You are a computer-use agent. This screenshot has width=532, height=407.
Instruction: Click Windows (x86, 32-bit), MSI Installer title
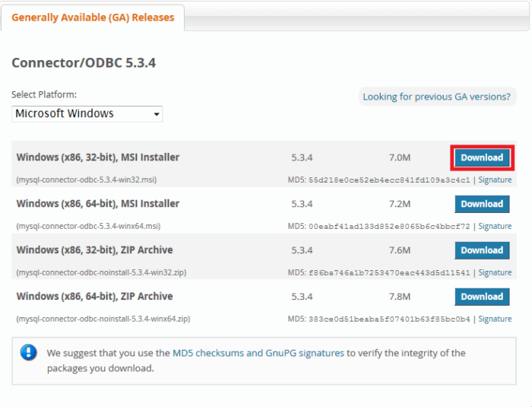[98, 157]
